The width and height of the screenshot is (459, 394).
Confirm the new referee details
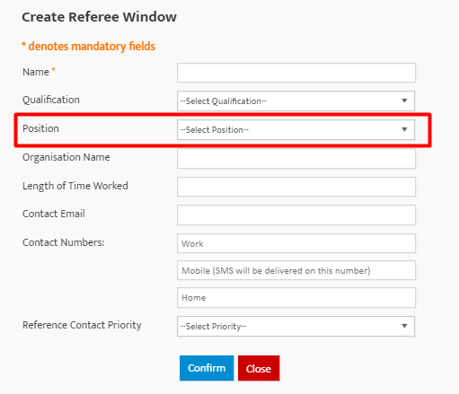(x=207, y=368)
